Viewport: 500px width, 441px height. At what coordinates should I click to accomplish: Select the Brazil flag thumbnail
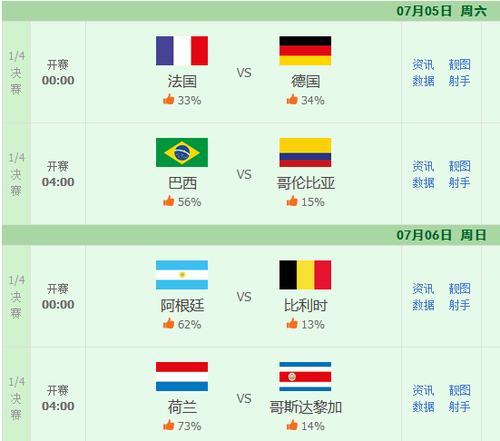click(182, 152)
